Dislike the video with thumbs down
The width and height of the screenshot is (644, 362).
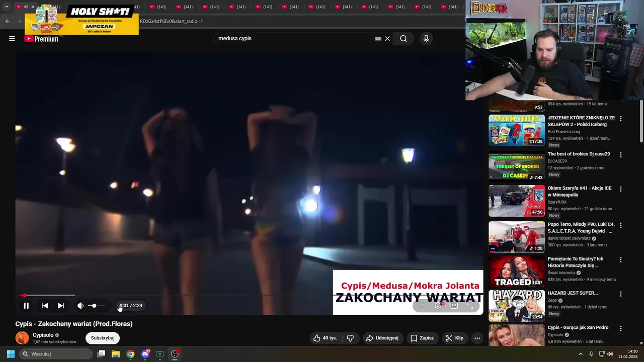tap(351, 338)
